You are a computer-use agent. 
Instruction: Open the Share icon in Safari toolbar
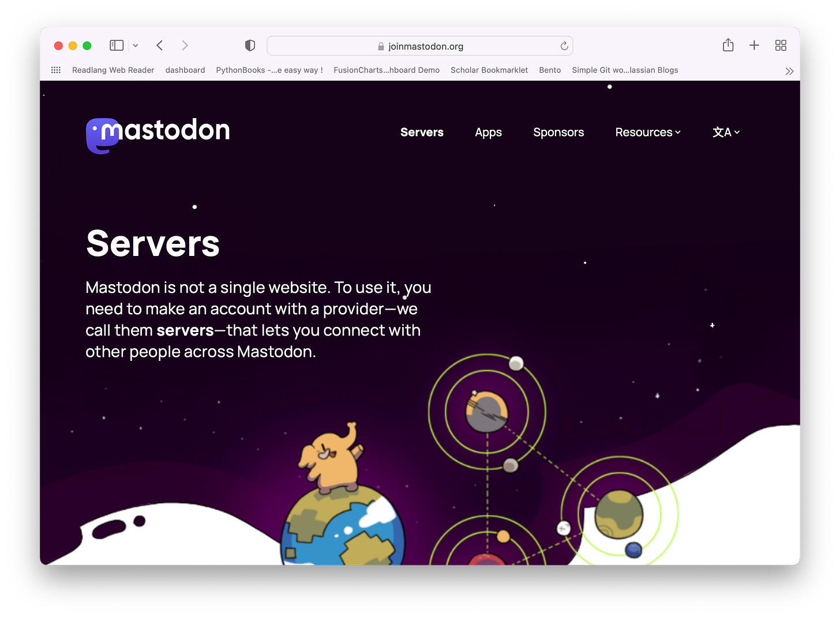pos(728,45)
